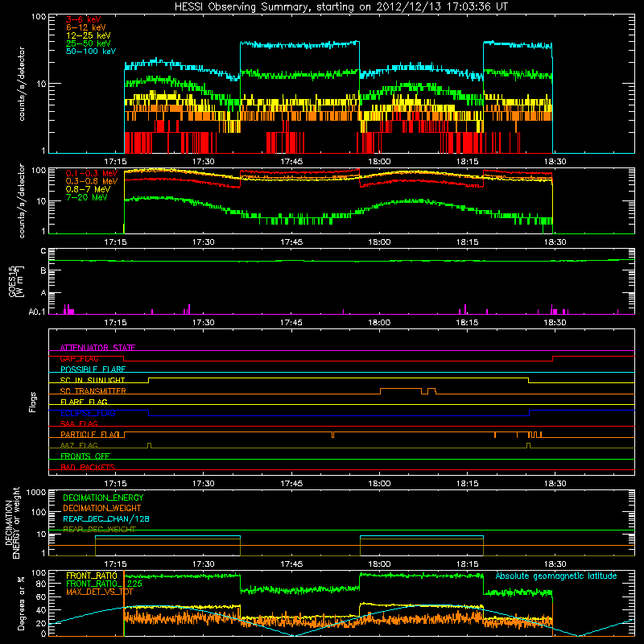Click 18:30 tick under top count-rate plot
644x644 pixels.
555,162
